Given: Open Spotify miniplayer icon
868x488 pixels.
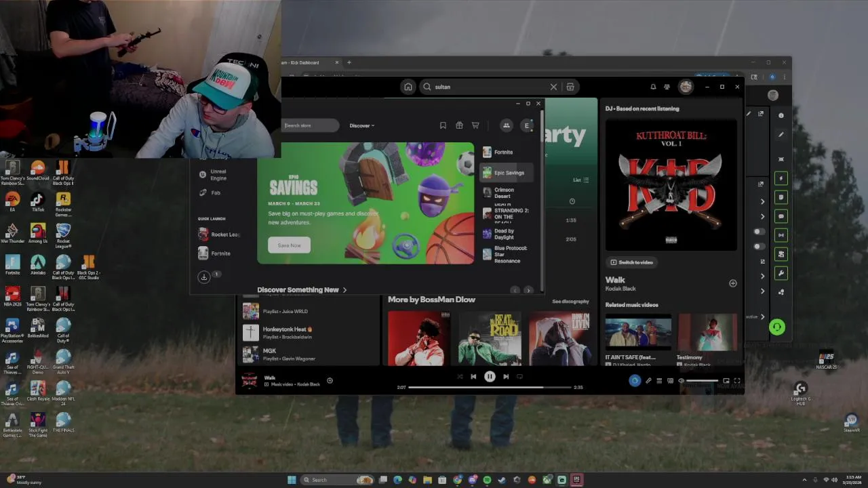Looking at the screenshot, I should pos(726,381).
